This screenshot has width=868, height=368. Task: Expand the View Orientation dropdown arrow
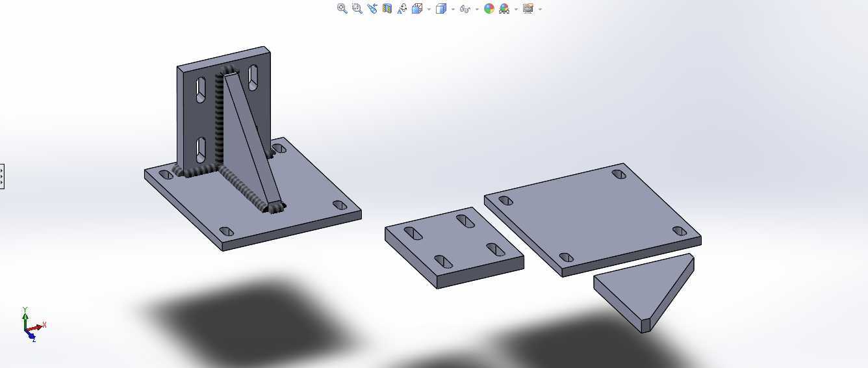[429, 9]
